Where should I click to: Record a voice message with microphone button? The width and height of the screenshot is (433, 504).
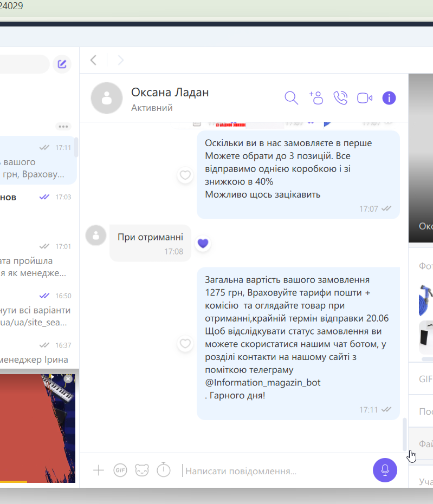385,470
